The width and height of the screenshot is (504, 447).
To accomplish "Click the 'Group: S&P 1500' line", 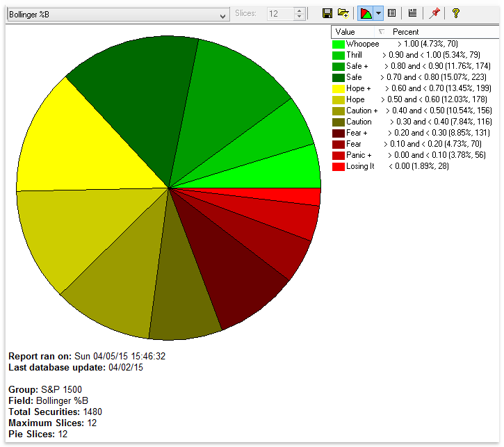I will [x=45, y=389].
